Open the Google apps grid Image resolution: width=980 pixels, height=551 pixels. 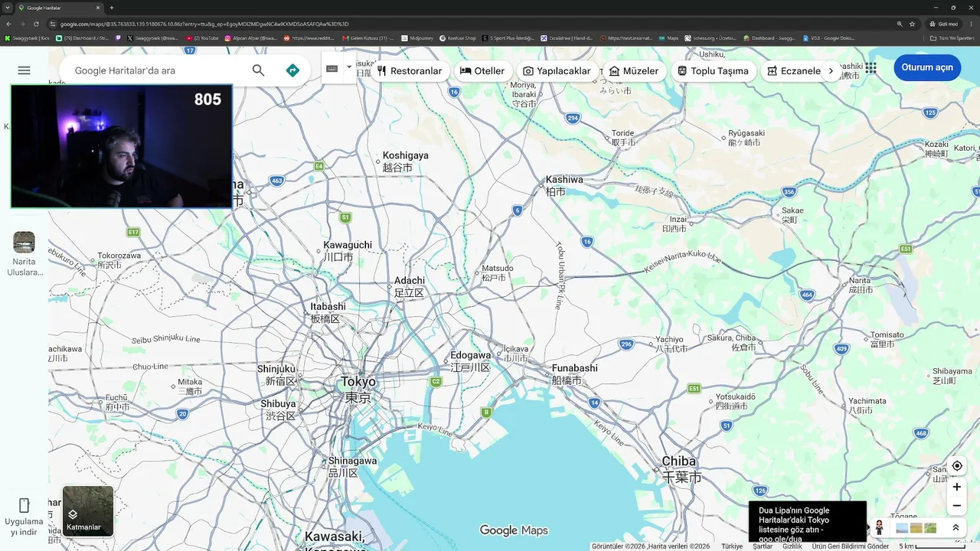coord(871,67)
